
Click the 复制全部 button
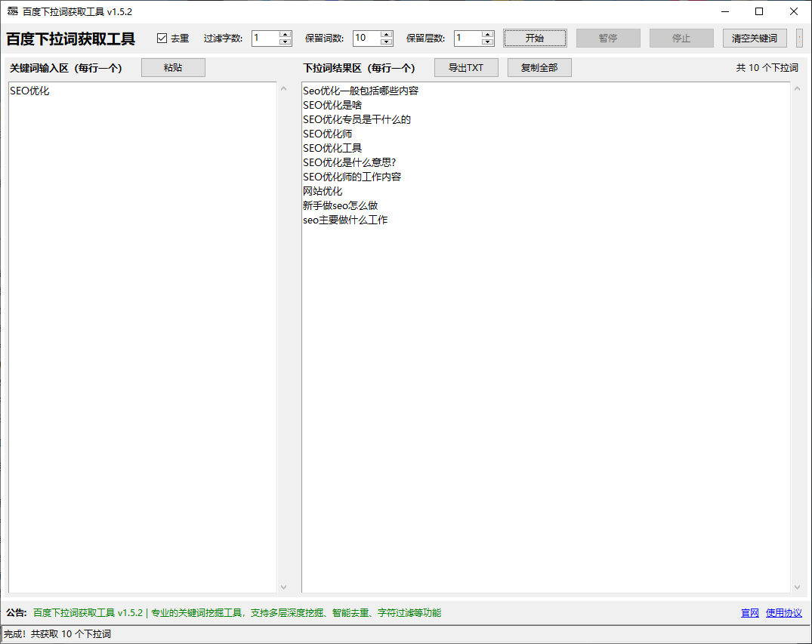539,68
